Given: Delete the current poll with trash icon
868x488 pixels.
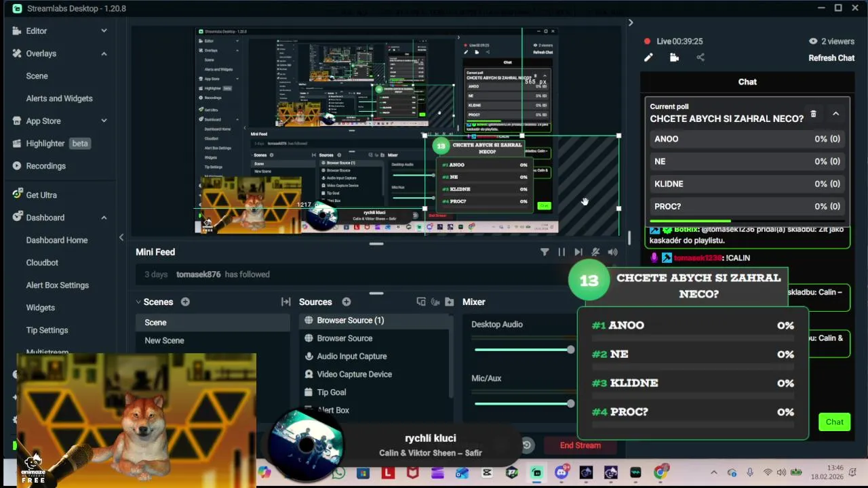Looking at the screenshot, I should pyautogui.click(x=813, y=114).
